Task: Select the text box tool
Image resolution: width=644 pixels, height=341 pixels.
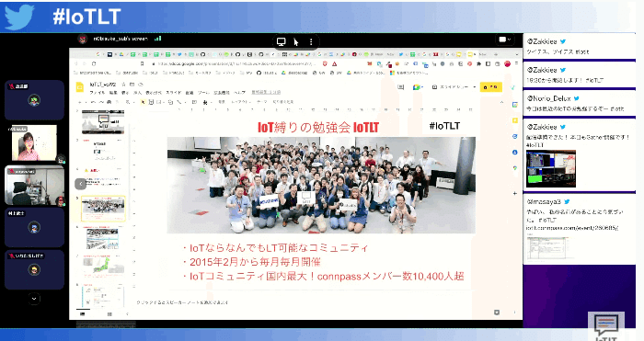Action: click(x=151, y=102)
